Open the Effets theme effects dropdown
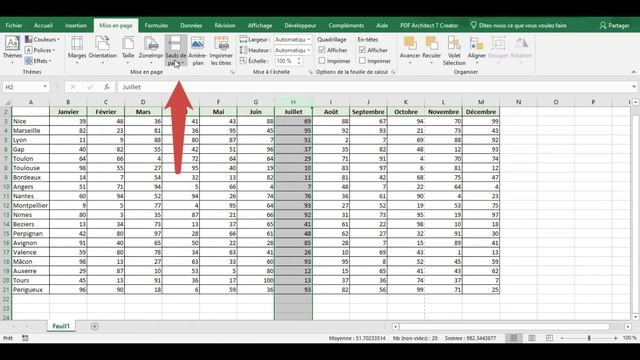Image resolution: width=640 pixels, height=360 pixels. (38, 61)
